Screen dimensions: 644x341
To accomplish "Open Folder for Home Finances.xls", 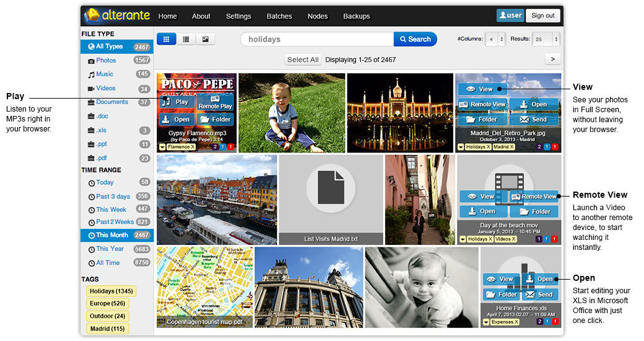I will coord(501,294).
